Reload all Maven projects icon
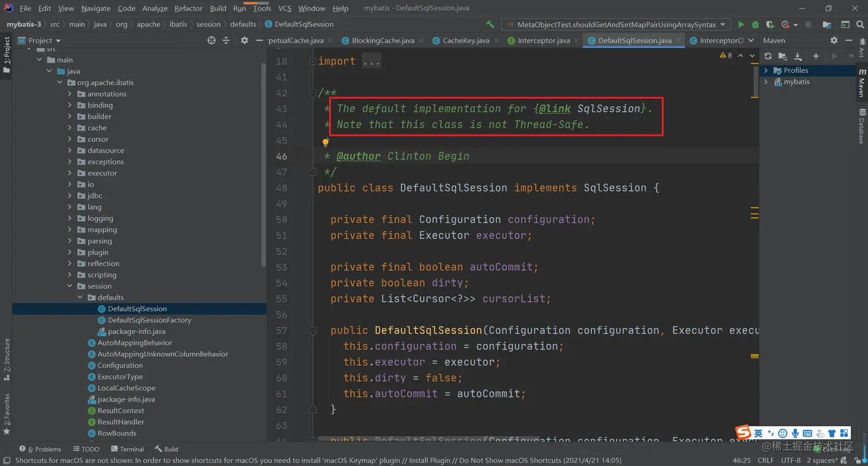The height and width of the screenshot is (466, 868). click(768, 56)
